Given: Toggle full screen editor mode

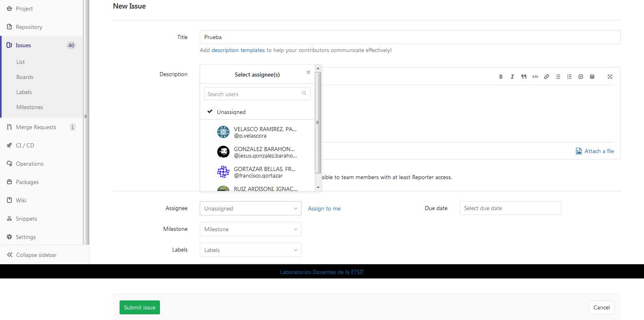Looking at the screenshot, I should (610, 77).
